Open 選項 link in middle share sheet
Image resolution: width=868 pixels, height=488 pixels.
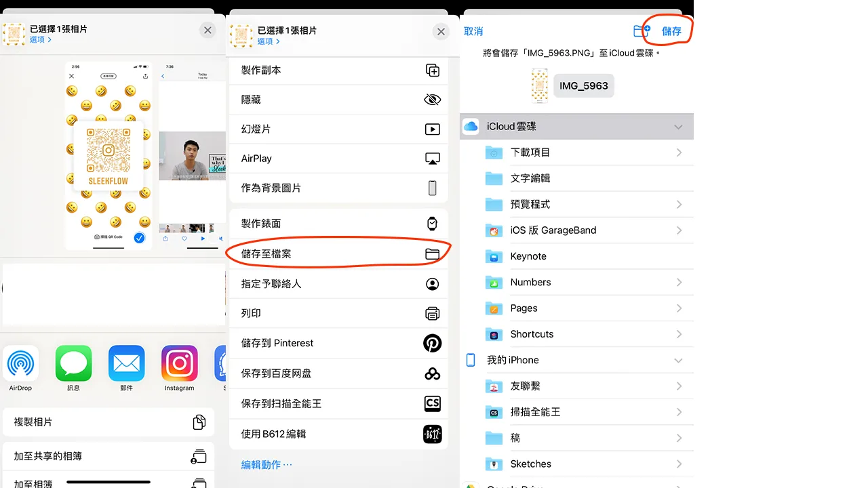269,41
